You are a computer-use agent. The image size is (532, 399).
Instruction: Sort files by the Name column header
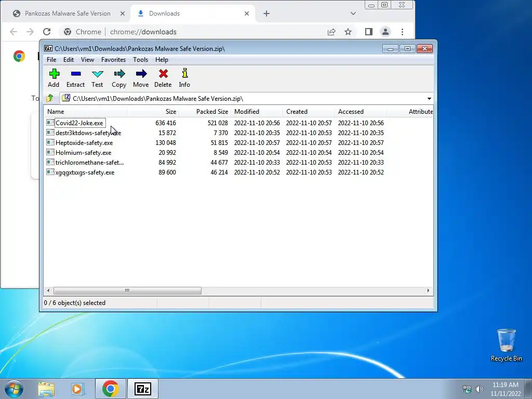point(86,112)
